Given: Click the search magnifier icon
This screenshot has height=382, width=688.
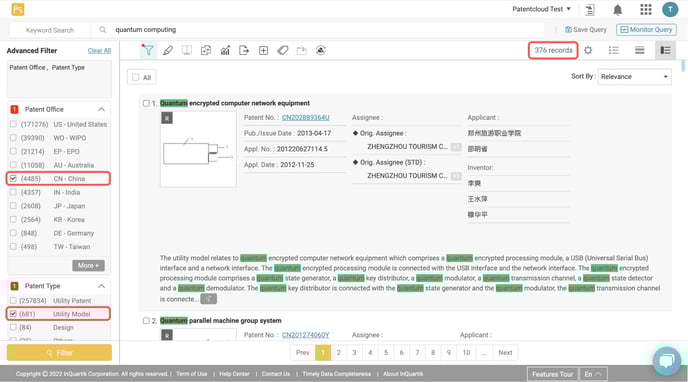Looking at the screenshot, I should pos(102,30).
